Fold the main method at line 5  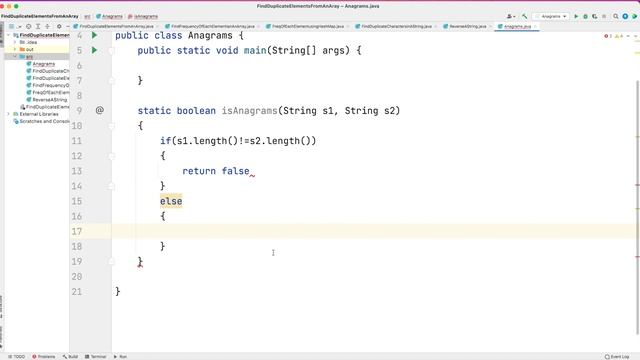pyautogui.click(x=111, y=51)
